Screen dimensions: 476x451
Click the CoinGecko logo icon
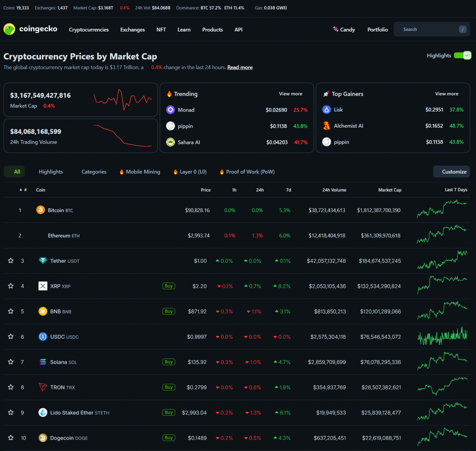coord(9,29)
